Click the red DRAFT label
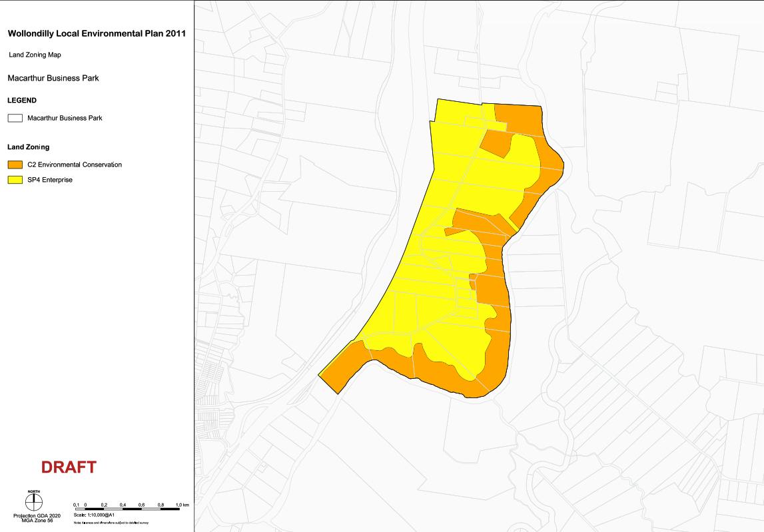This screenshot has height=532, width=764. coord(69,467)
